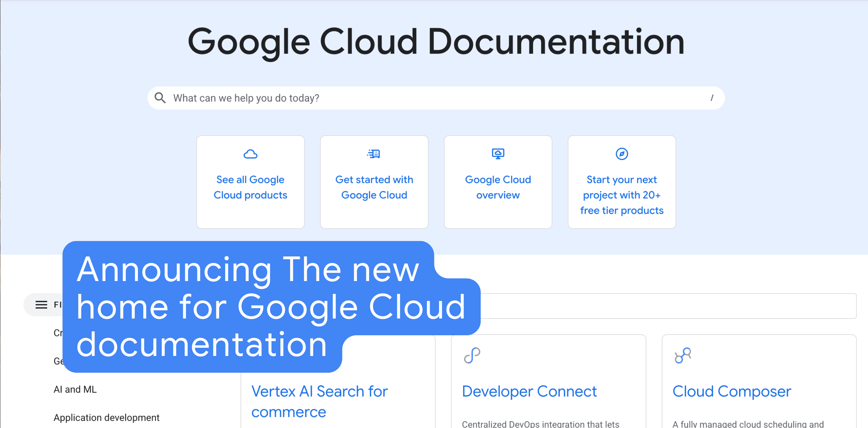Open Vertex AI Search for commerce
868x428 pixels.
(320, 401)
